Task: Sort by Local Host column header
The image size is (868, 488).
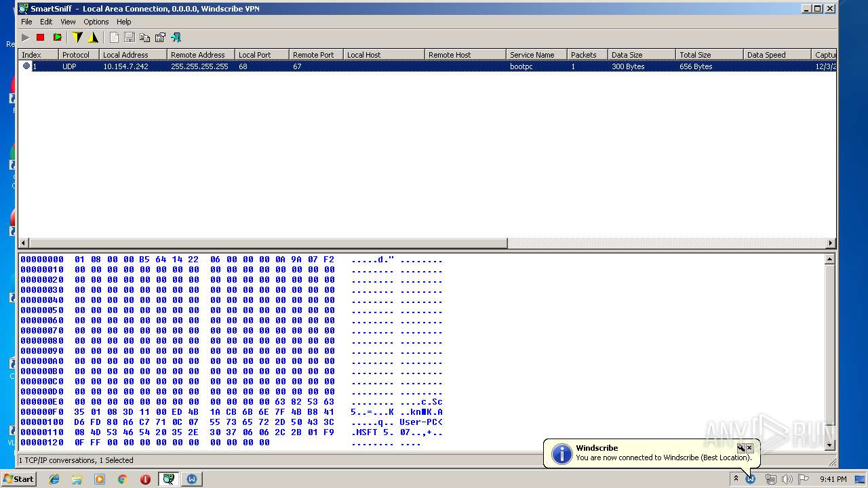Action: [384, 55]
